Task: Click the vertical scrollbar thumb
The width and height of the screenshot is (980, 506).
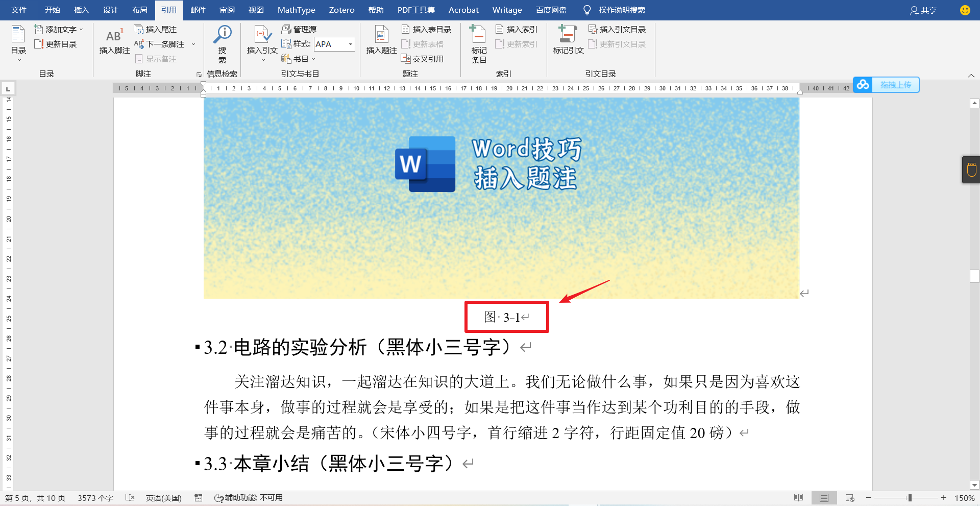Action: (974, 276)
